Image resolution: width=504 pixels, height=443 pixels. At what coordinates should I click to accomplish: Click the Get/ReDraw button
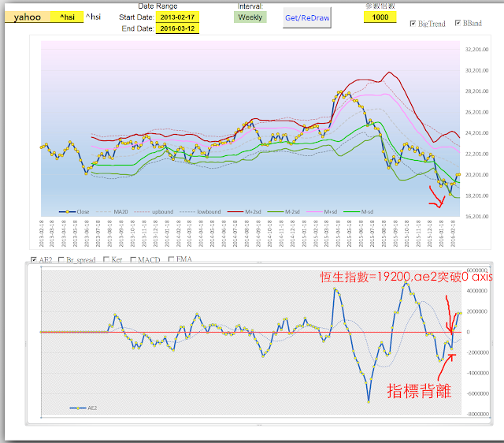[307, 18]
